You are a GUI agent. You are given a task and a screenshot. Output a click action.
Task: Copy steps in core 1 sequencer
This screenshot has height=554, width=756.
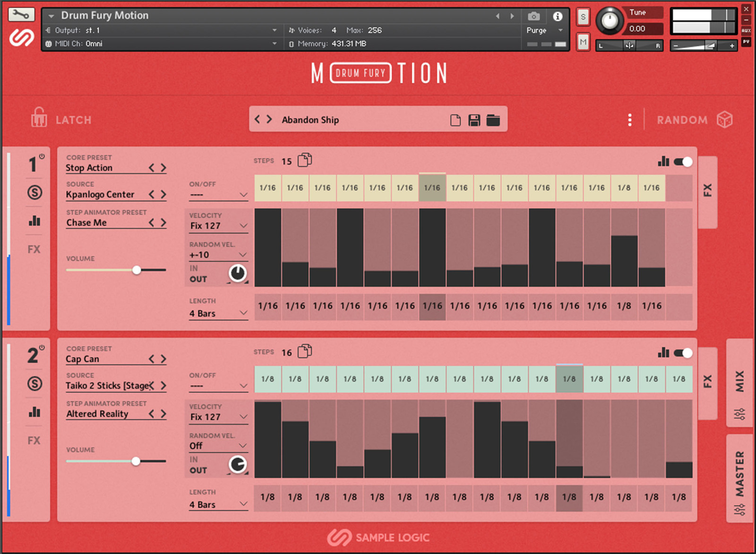point(305,161)
